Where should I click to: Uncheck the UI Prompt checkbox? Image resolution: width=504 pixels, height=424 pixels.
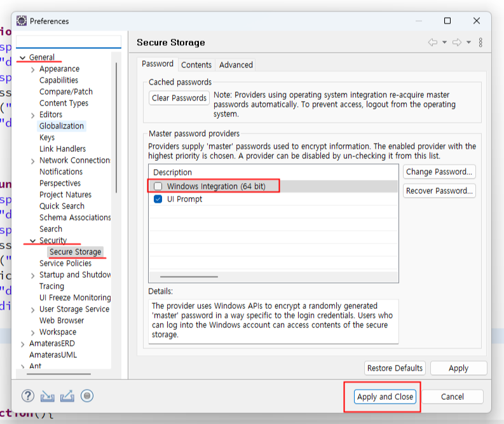[x=158, y=199]
